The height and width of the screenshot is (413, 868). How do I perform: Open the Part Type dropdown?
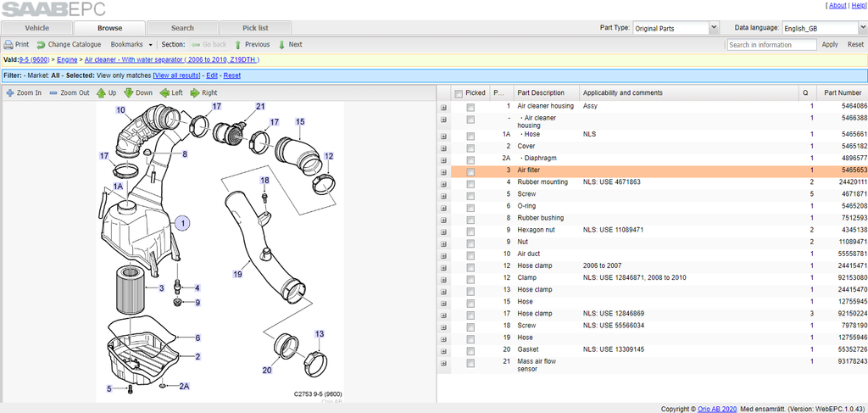tap(676, 28)
